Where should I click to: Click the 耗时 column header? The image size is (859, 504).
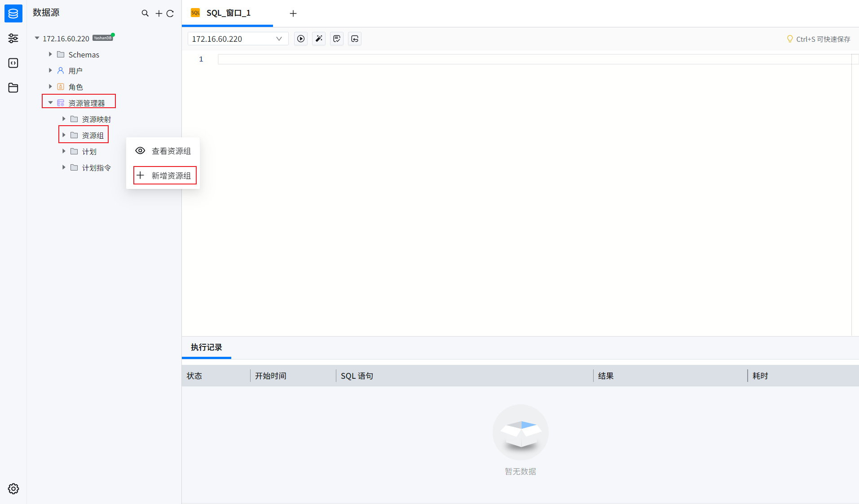pos(803,376)
